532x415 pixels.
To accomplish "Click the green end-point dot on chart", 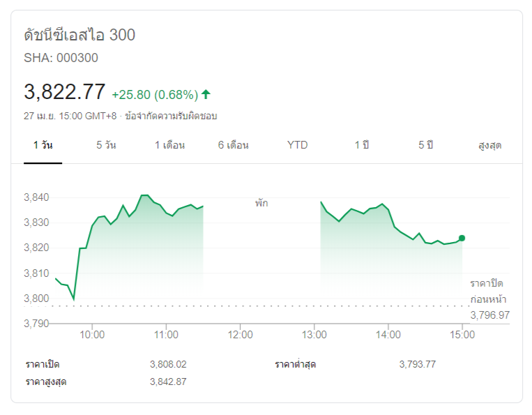I will pyautogui.click(x=462, y=239).
